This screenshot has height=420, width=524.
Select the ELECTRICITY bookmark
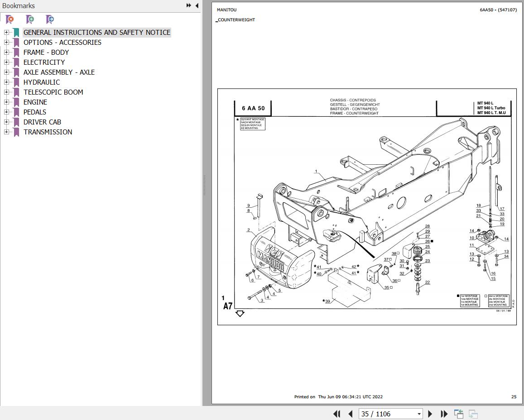(x=44, y=62)
